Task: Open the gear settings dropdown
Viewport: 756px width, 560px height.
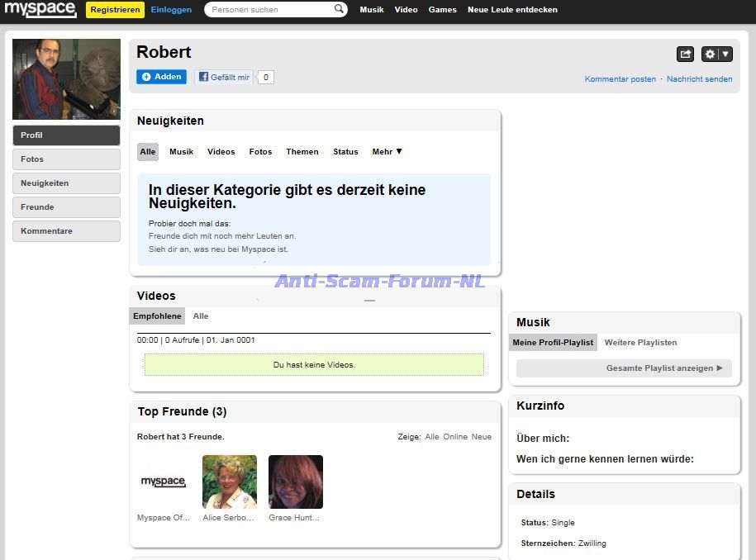Action: coord(716,54)
